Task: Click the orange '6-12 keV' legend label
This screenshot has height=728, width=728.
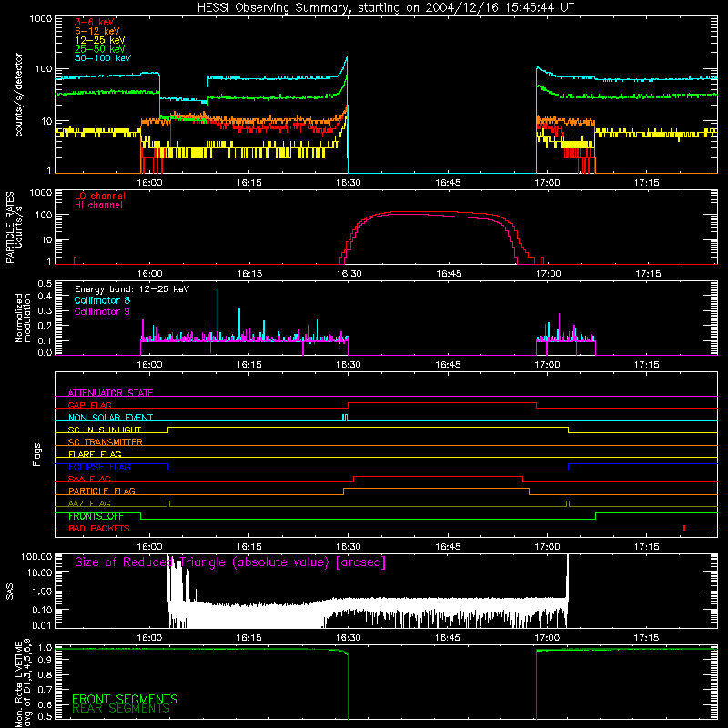Action: 97,31
